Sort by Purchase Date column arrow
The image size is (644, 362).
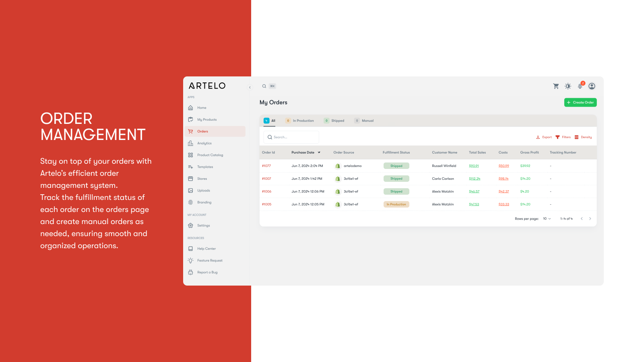319,152
